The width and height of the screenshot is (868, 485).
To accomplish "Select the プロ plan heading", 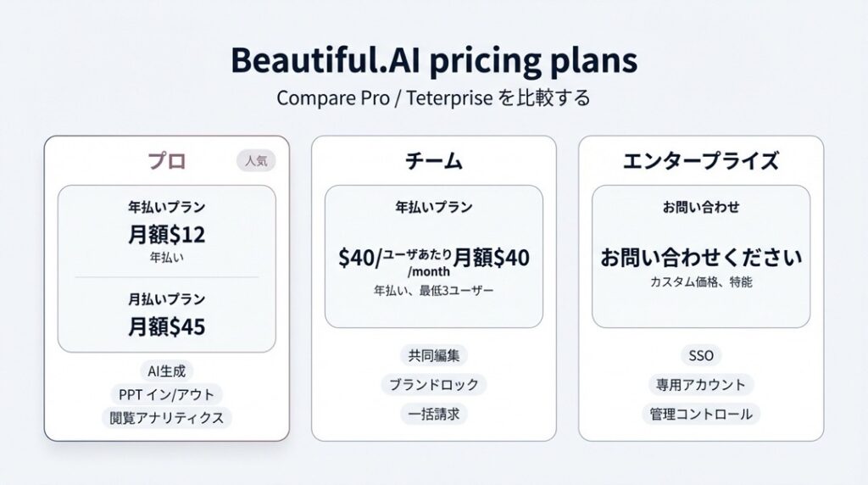I will pos(166,161).
